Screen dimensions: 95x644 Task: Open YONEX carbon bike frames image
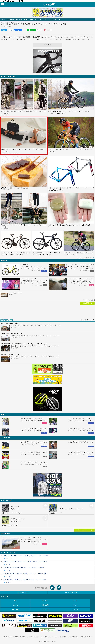tap(71, 171)
